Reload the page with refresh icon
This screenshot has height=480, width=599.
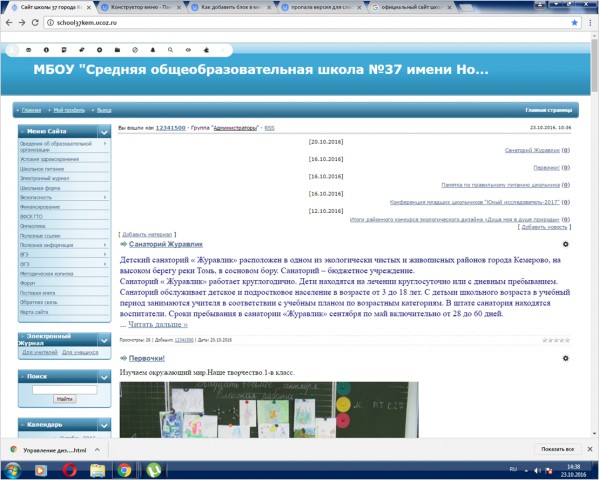pyautogui.click(x=35, y=23)
